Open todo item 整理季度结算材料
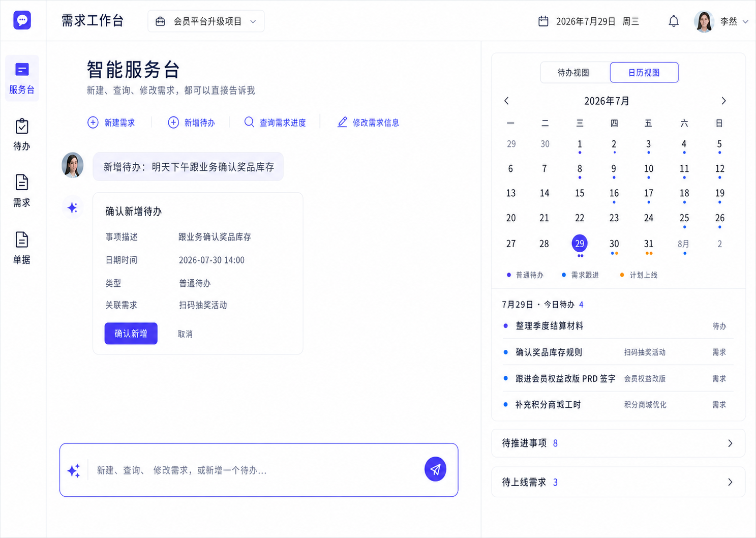 [618, 326]
